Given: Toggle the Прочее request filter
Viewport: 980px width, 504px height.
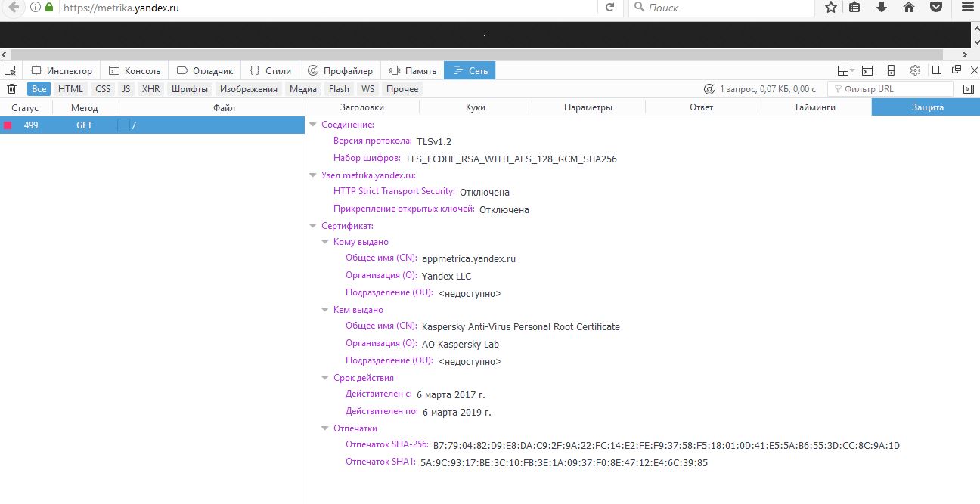Looking at the screenshot, I should [402, 89].
